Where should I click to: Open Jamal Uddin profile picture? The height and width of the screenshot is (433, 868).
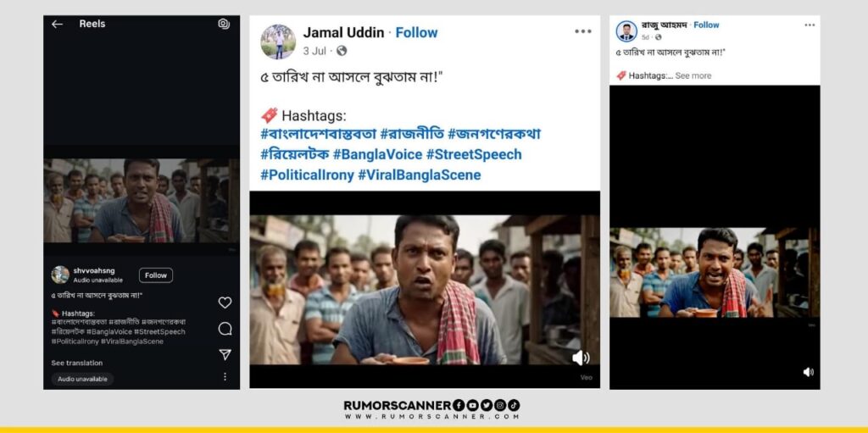click(278, 42)
